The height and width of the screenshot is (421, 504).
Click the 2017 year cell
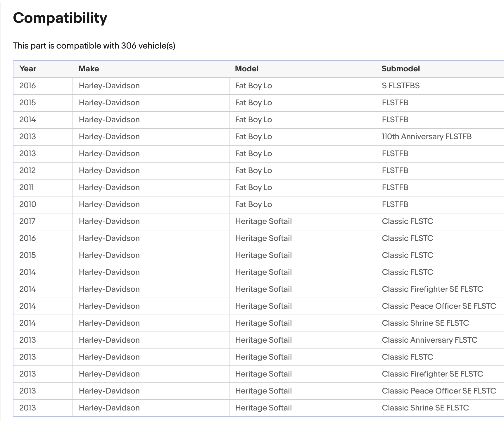[x=27, y=221]
